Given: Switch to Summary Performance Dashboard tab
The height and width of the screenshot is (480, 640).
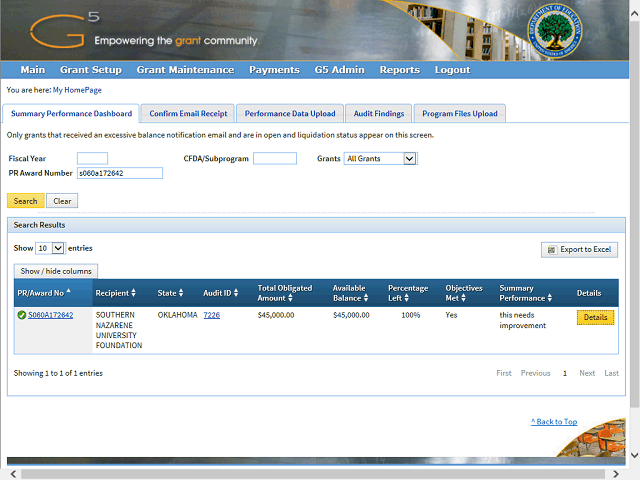Looking at the screenshot, I should [x=71, y=113].
